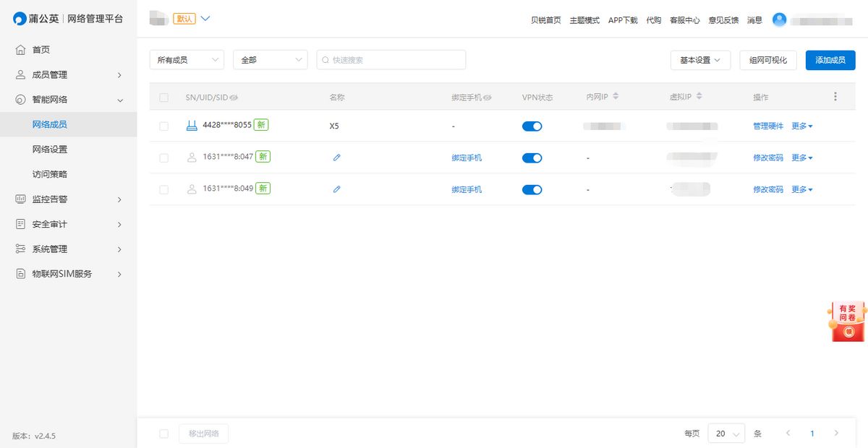Open the column options three-dot menu
The image size is (868, 448).
(835, 96)
